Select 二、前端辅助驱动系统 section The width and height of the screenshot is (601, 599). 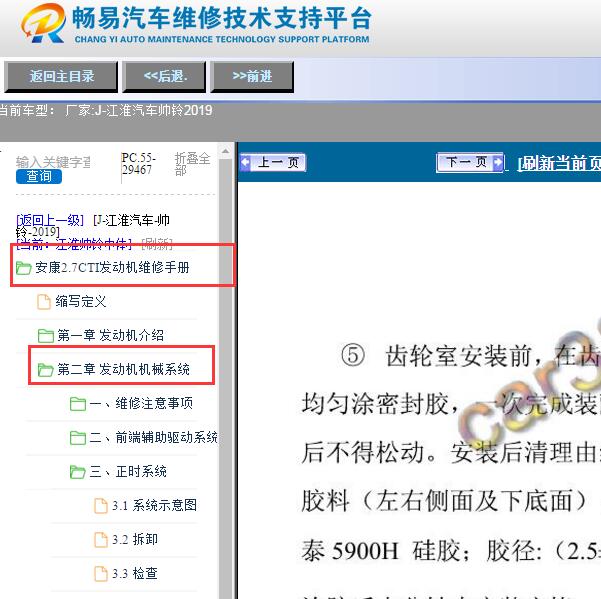[x=153, y=437]
